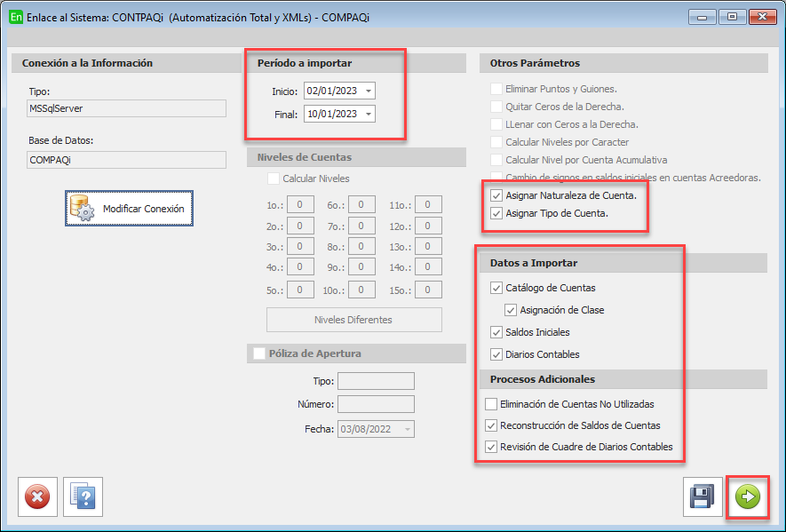Image resolution: width=786 pixels, height=532 pixels.
Task: Click the 15o. level input field
Action: pyautogui.click(x=428, y=290)
